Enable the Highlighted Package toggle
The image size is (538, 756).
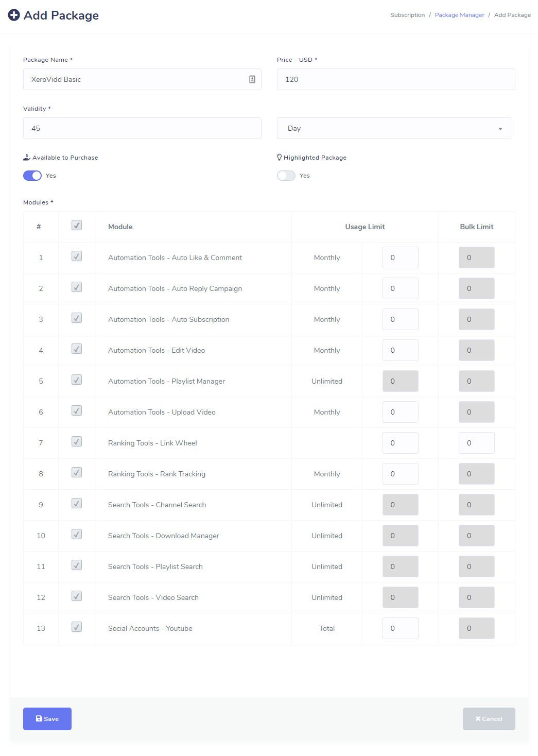[286, 176]
